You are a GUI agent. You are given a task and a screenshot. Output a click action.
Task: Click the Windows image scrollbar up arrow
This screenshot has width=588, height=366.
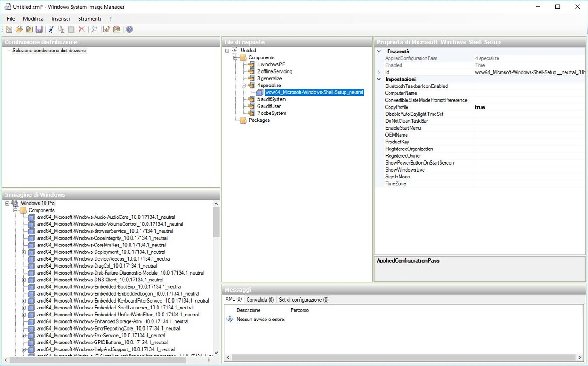click(216, 203)
